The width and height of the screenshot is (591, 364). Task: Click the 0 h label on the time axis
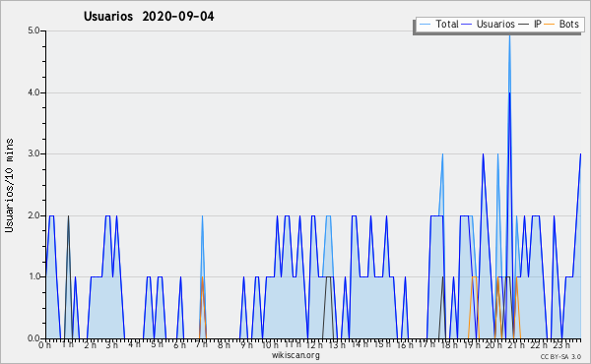click(45, 345)
